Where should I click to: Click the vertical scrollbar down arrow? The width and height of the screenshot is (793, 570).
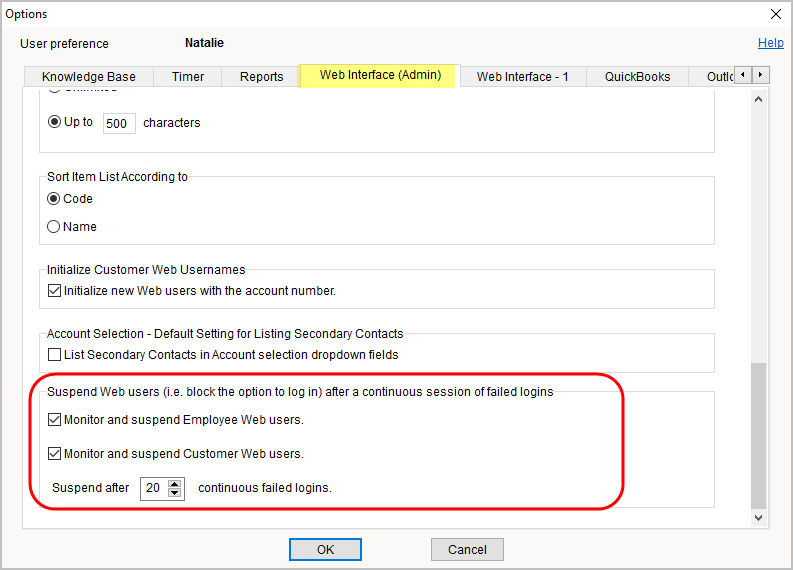(757, 518)
